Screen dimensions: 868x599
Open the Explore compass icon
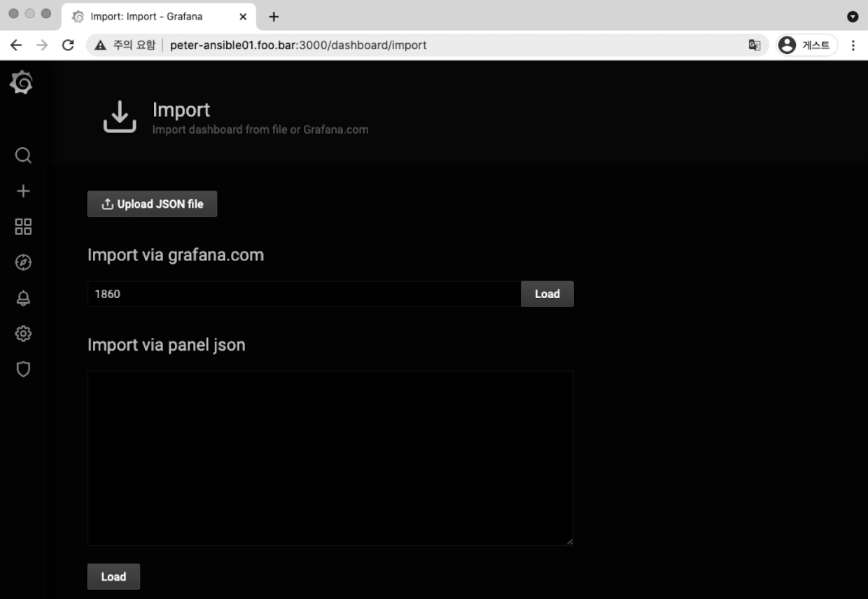click(x=23, y=262)
